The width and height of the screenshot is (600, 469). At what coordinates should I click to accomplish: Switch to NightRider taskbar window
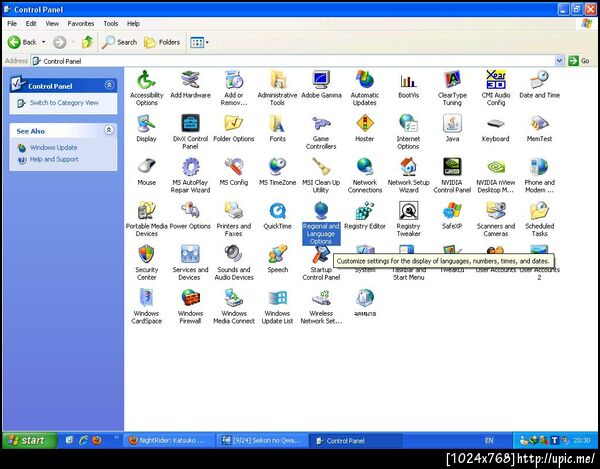[170, 441]
